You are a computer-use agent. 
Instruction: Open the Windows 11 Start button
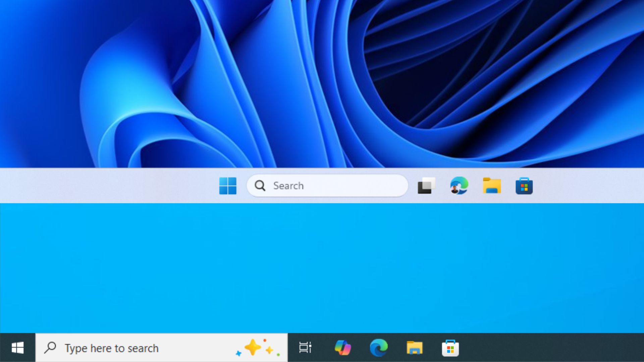coord(228,186)
